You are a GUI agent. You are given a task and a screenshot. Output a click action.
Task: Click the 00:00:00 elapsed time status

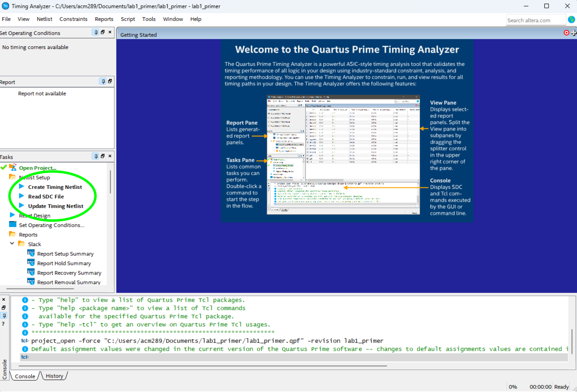point(540,387)
